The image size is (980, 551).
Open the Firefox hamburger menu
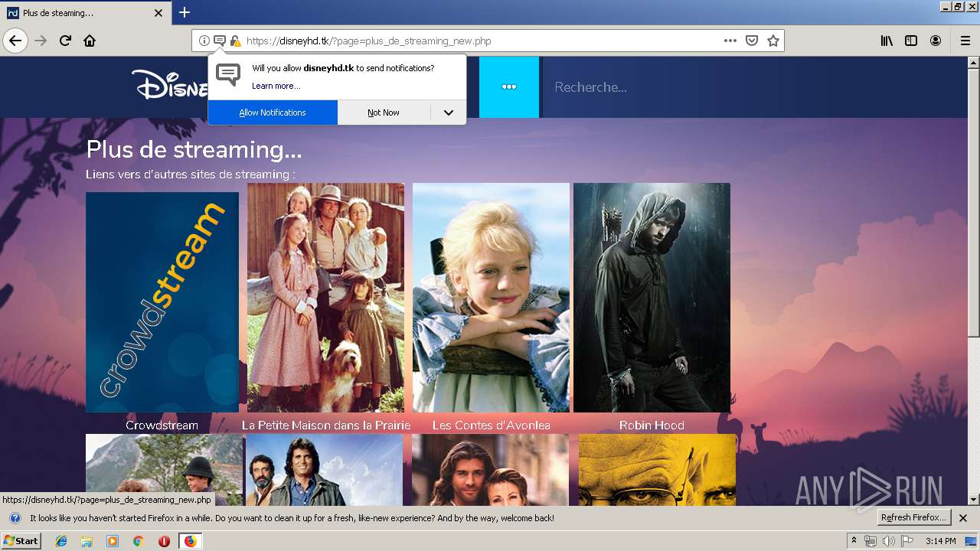coord(965,41)
